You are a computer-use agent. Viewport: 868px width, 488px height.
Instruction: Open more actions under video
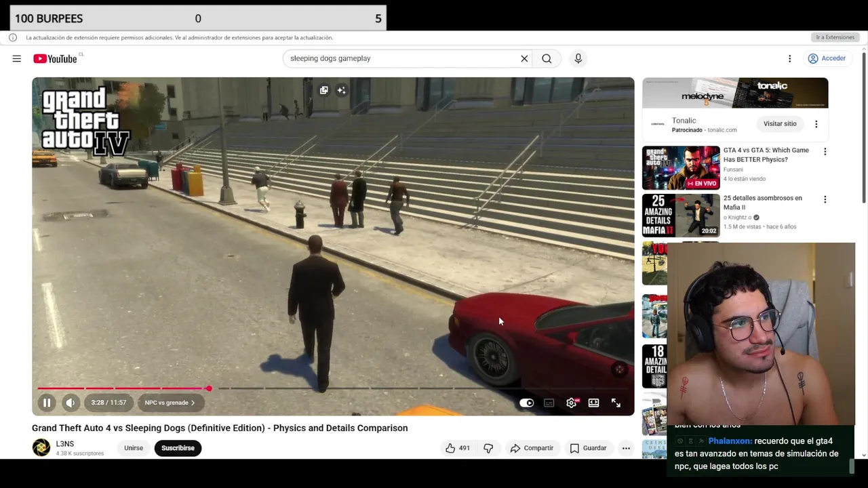click(626, 448)
